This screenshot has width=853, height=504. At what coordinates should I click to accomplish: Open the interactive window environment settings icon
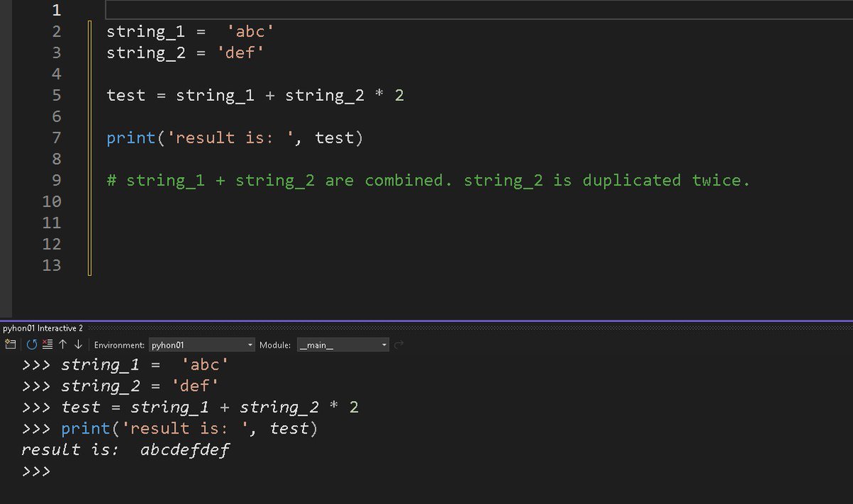[x=10, y=344]
